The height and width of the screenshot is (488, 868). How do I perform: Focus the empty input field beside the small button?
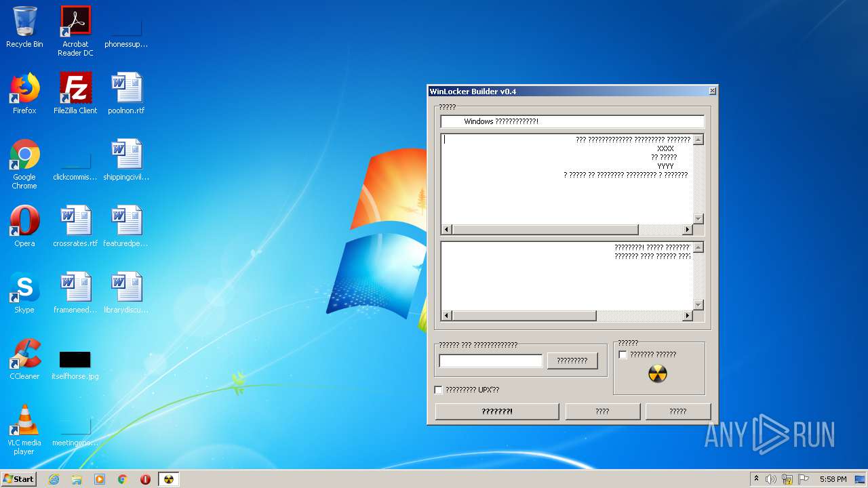491,361
